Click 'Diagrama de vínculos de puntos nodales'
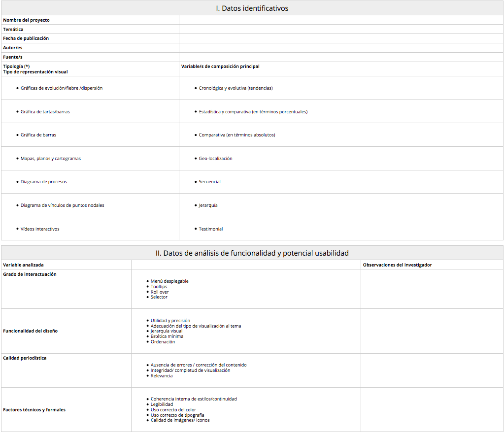This screenshot has height=433, width=504. (x=63, y=205)
